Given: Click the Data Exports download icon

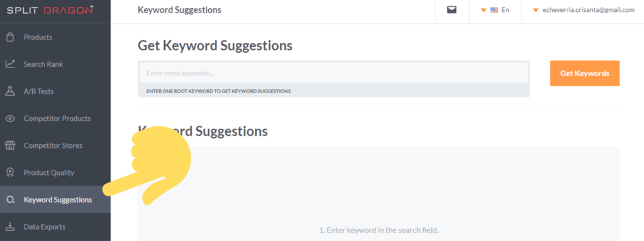Looking at the screenshot, I should [x=10, y=227].
